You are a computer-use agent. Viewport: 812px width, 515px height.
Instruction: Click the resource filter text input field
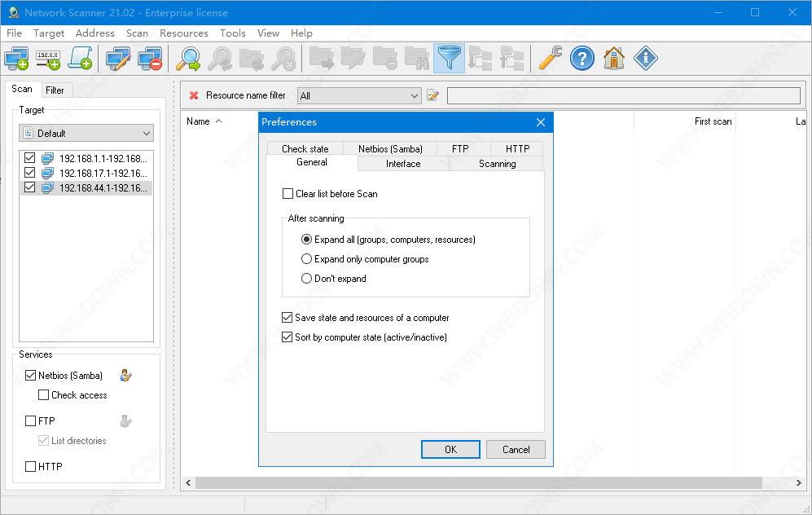pos(624,96)
